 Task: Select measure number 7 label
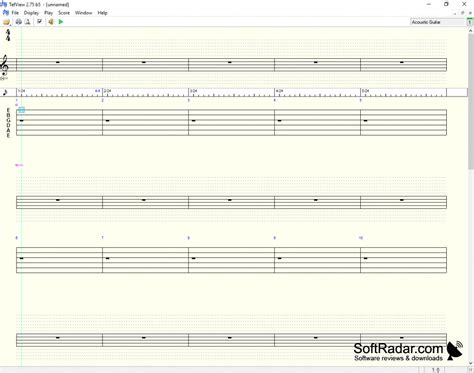click(x=103, y=238)
